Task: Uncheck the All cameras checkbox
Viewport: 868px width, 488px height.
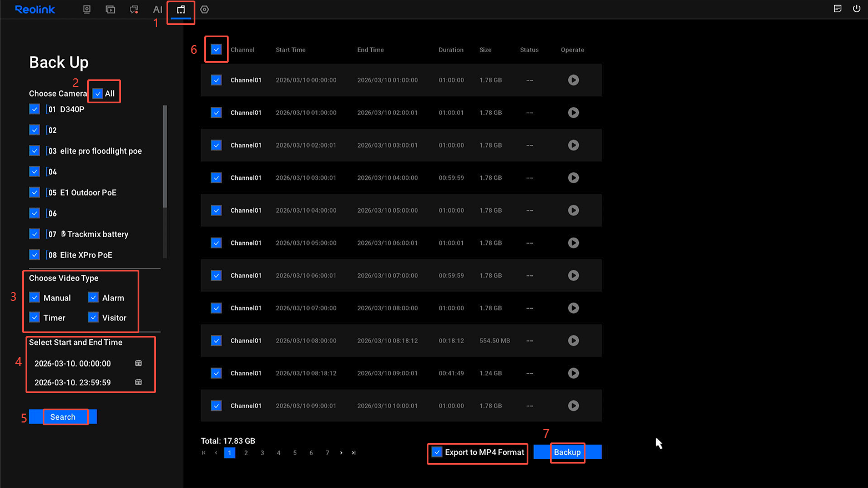Action: click(98, 93)
